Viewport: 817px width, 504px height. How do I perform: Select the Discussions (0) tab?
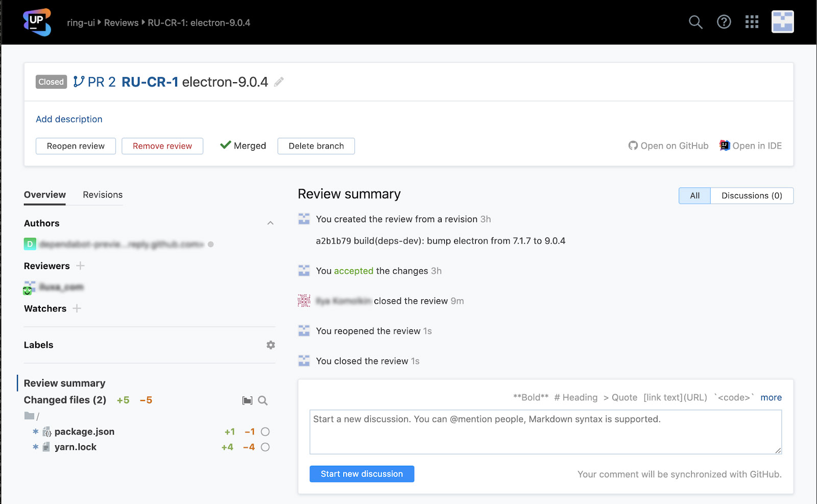click(752, 196)
